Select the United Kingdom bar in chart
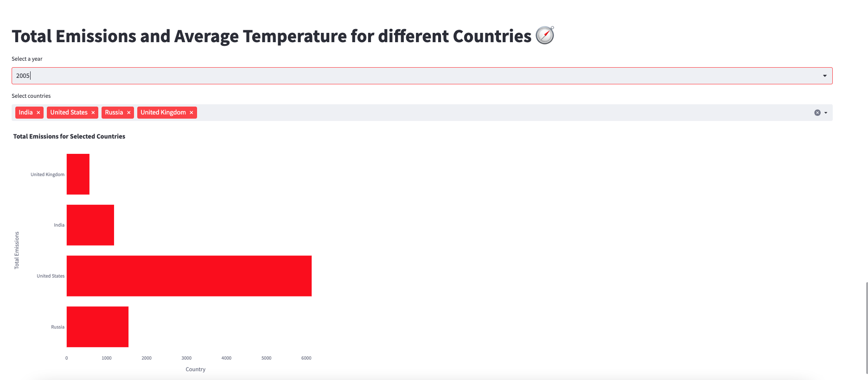Viewport: 868px width, 380px height. pyautogui.click(x=78, y=174)
